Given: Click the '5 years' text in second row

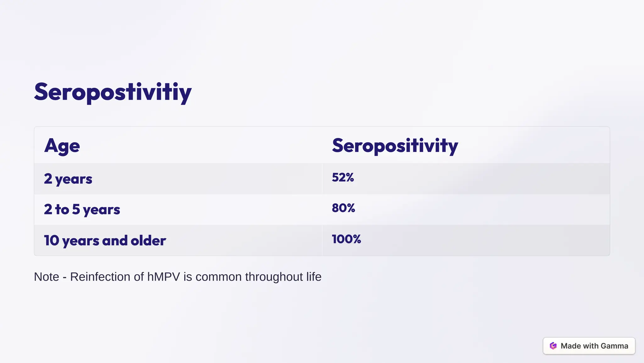Looking at the screenshot, I should [x=96, y=209].
